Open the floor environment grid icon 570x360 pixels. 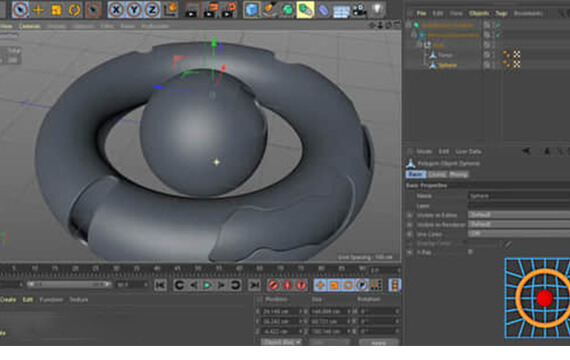[341, 11]
